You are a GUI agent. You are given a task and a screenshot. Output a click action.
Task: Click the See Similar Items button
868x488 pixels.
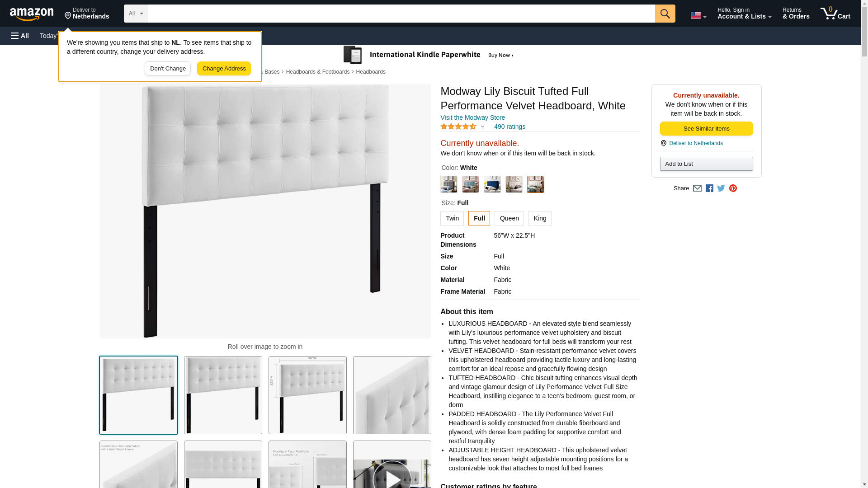pos(706,129)
